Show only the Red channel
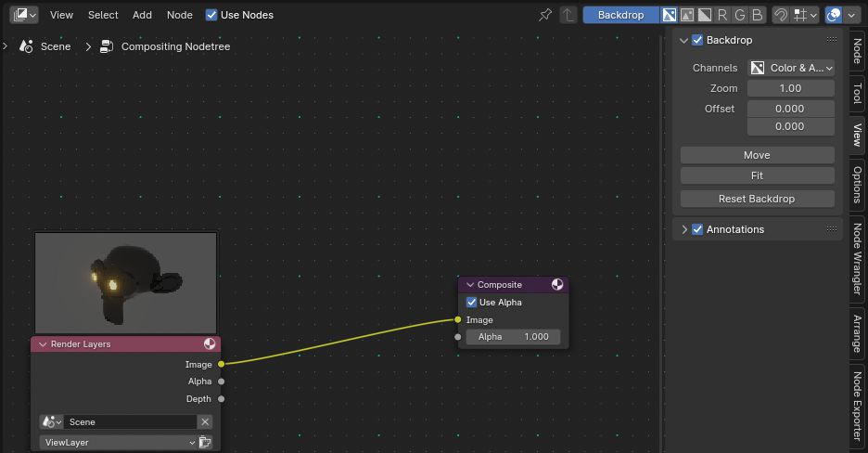 tap(721, 15)
